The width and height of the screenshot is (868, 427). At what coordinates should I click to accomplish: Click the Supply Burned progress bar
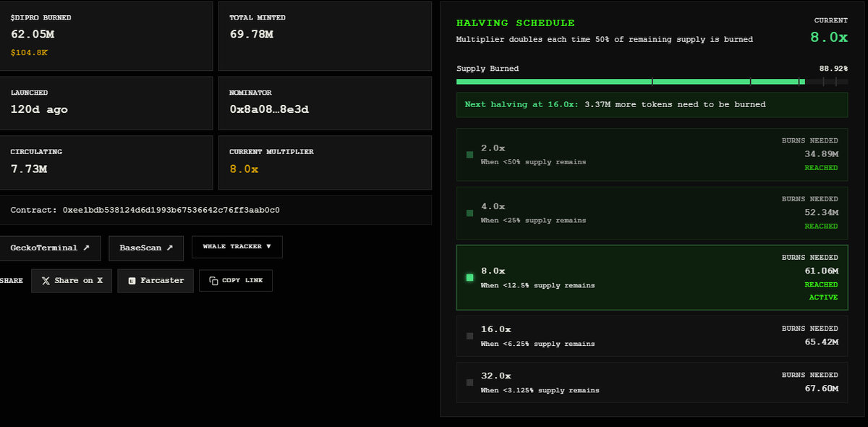click(x=652, y=82)
